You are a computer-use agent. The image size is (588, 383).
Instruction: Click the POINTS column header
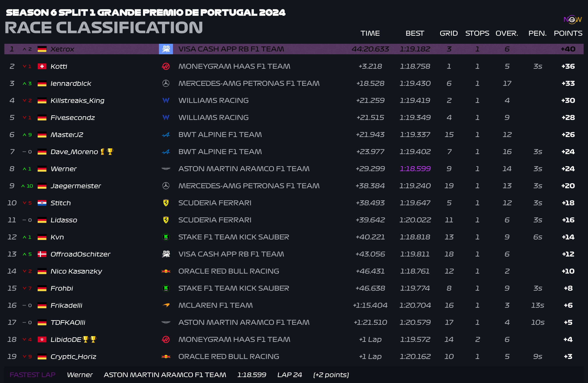coord(568,33)
